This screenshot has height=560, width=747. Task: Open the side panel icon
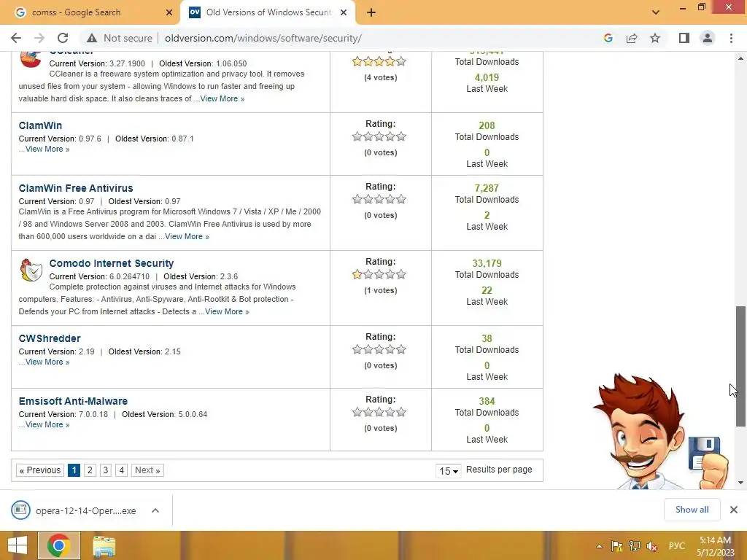click(684, 38)
